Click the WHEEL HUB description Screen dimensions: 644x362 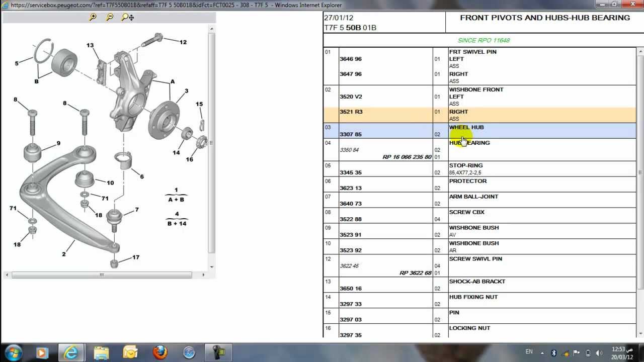click(x=466, y=127)
